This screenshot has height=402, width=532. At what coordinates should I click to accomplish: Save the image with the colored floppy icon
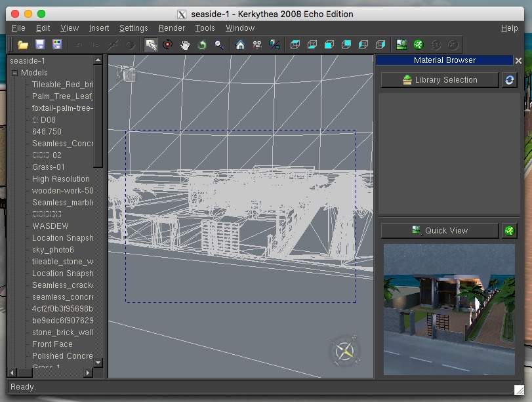pos(57,45)
